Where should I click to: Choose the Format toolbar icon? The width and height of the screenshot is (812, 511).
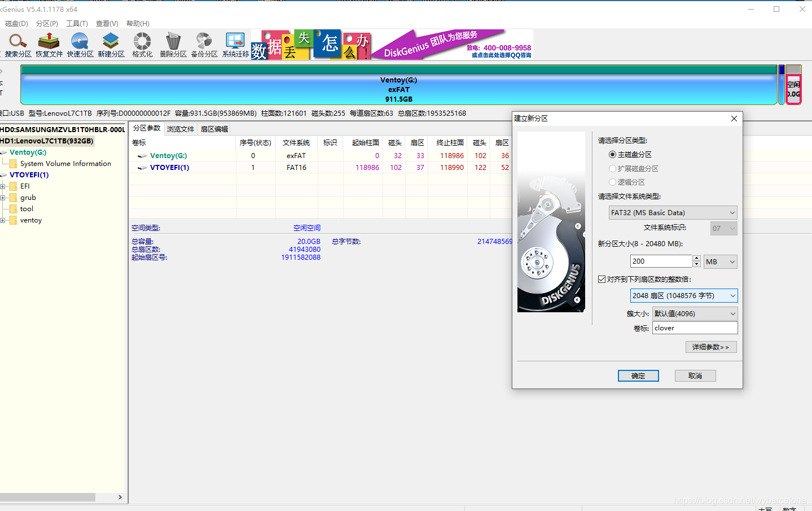click(142, 45)
